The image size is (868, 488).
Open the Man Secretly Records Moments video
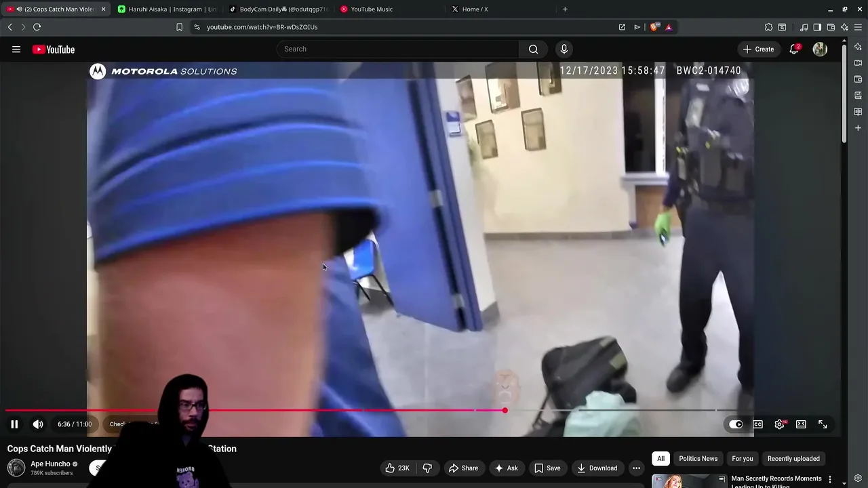[776, 481]
